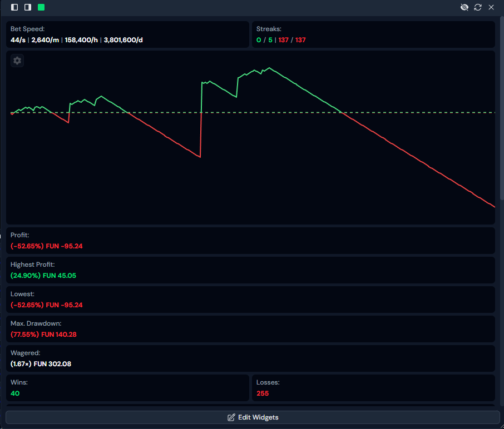Click the Wagered widget row
The image size is (504, 429).
[250, 358]
